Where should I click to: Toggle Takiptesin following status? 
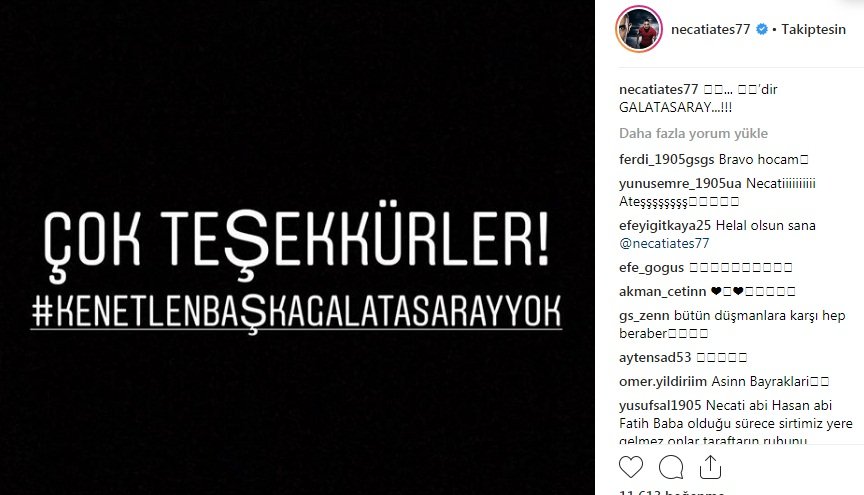pos(813,29)
